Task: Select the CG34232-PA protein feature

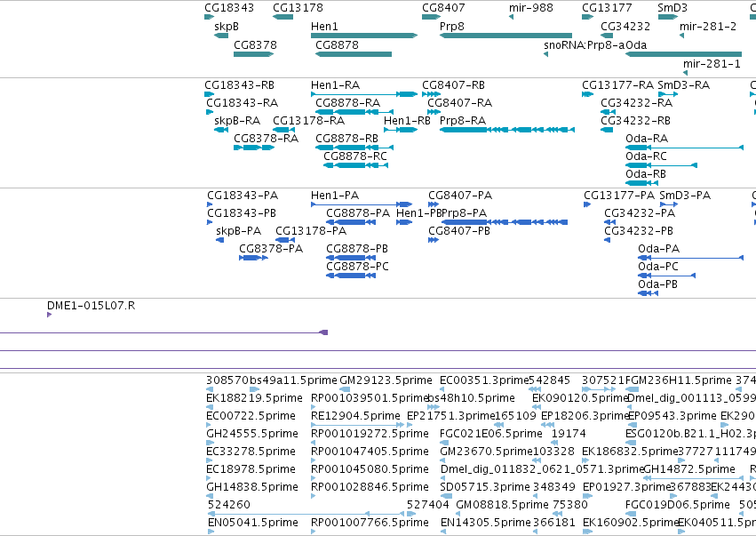Action: (610, 222)
